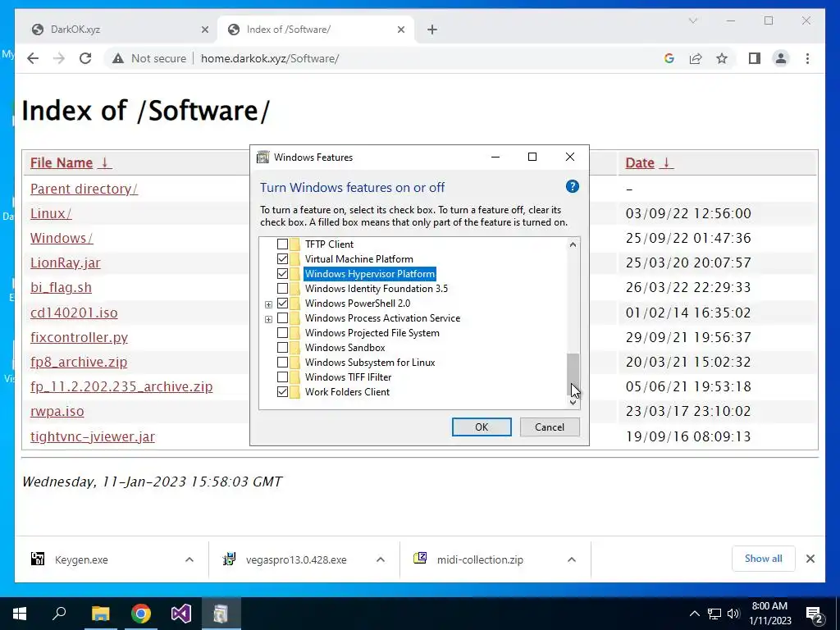Close the DarkOK.xyz tab

pyautogui.click(x=204, y=30)
